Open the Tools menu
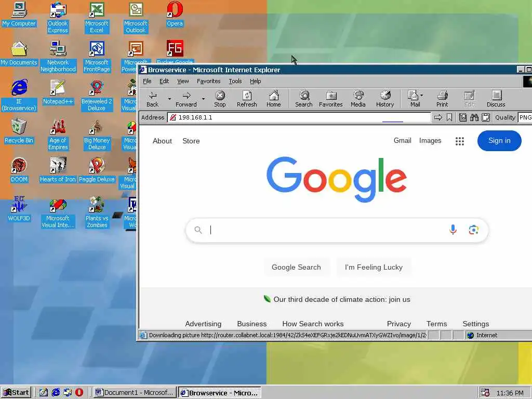Image resolution: width=532 pixels, height=399 pixels. click(x=235, y=81)
